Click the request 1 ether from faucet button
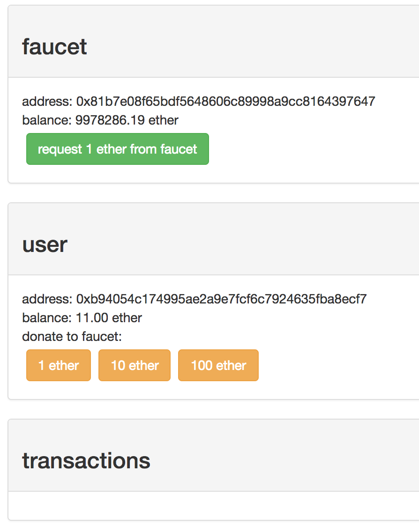 (x=117, y=149)
